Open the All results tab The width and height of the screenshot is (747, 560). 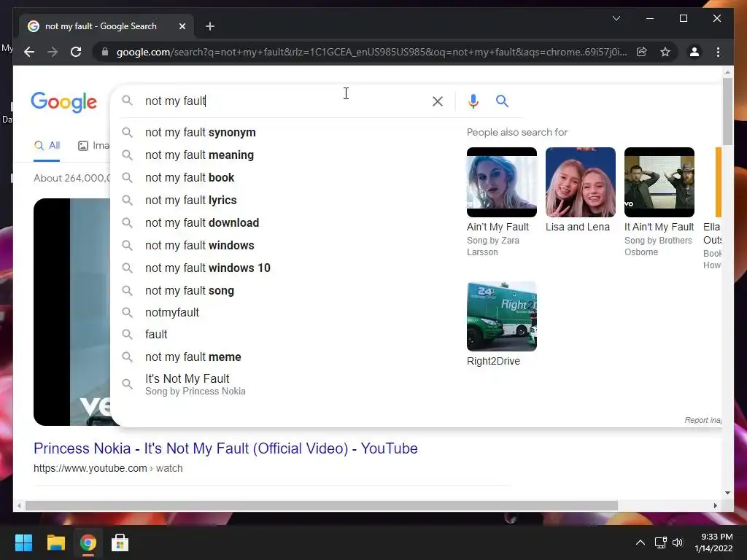47,146
